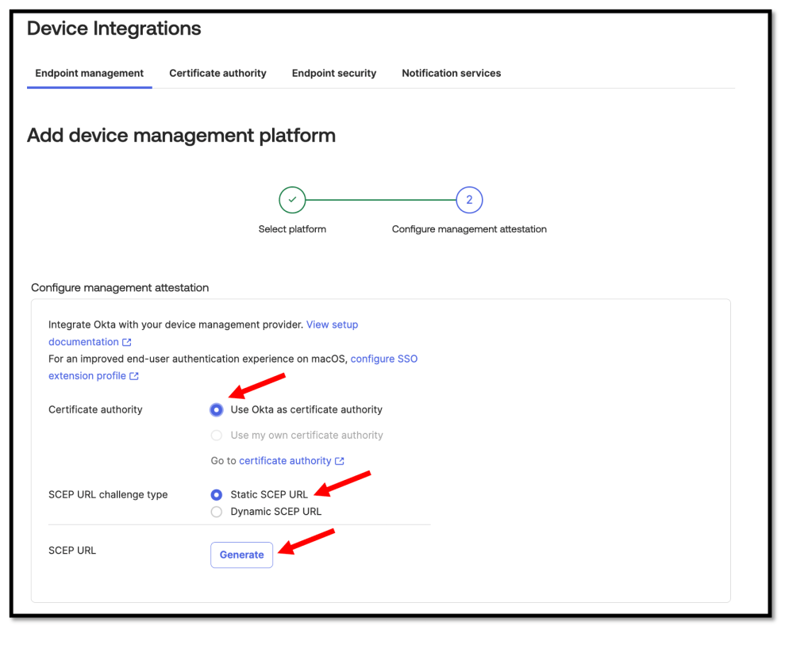Click external link icon beside documentation

127,343
